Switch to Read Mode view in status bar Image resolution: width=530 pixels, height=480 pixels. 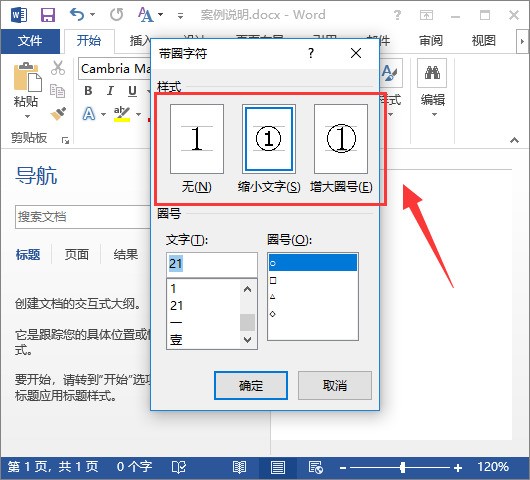coord(239,467)
